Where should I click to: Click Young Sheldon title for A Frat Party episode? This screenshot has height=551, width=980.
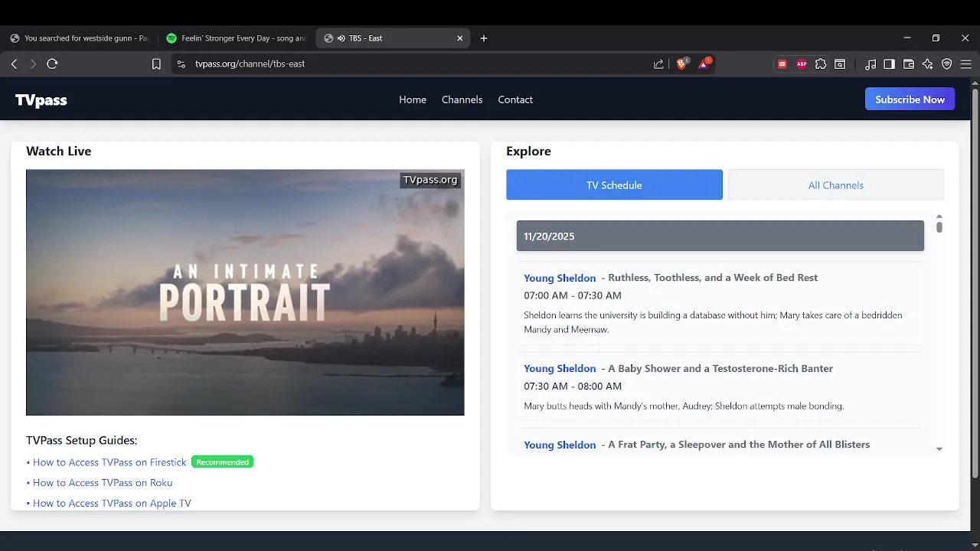560,445
